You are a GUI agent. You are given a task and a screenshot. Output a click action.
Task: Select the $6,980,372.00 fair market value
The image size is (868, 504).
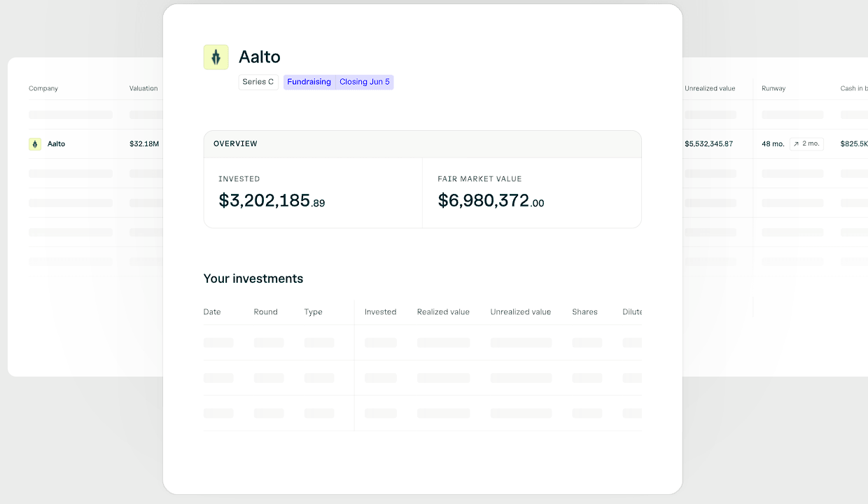[x=491, y=201]
